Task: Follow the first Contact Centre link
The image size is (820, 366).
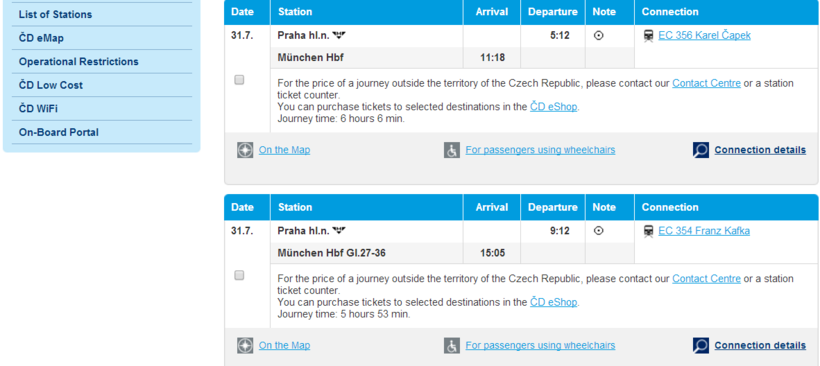Action: pyautogui.click(x=707, y=83)
